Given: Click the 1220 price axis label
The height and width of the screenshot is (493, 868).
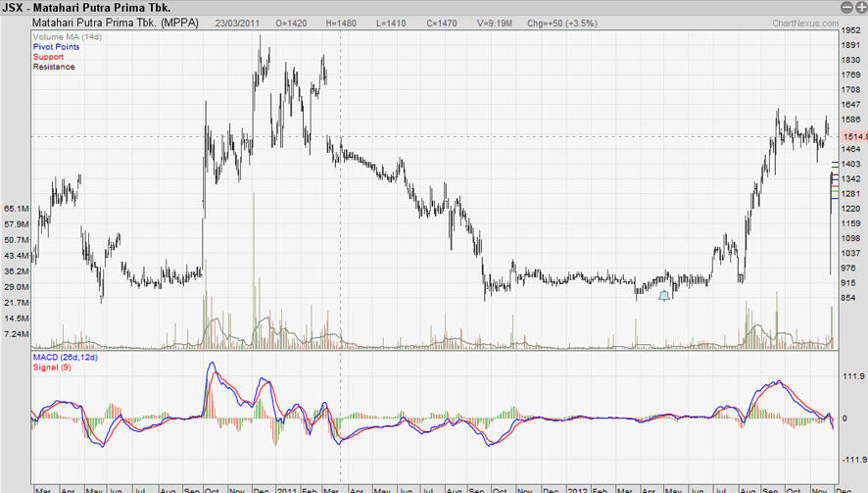Looking at the screenshot, I should (850, 209).
